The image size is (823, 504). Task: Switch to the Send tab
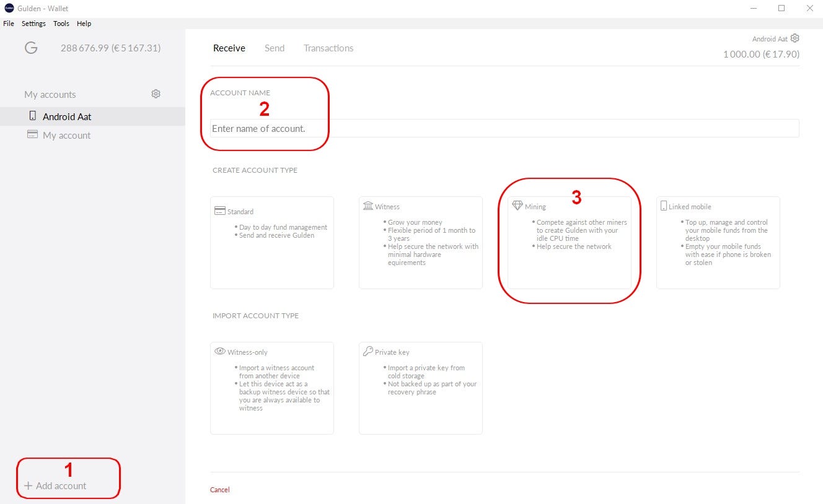[275, 48]
